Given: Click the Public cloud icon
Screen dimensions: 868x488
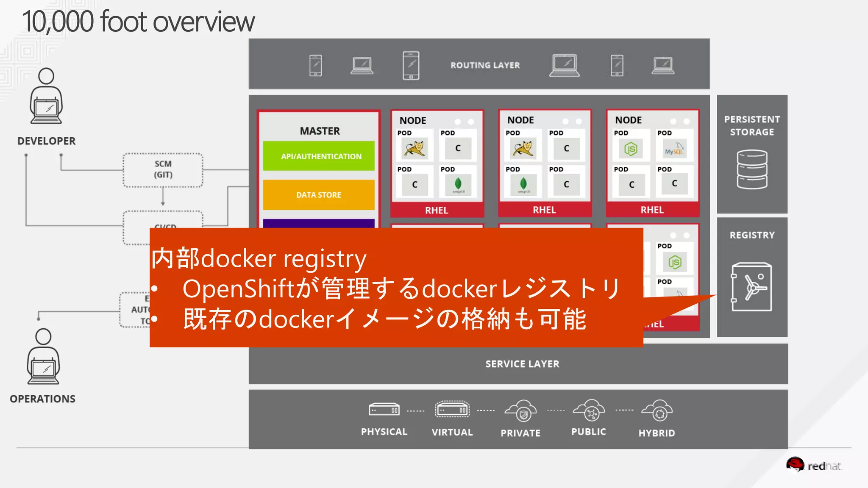Looking at the screenshot, I should pyautogui.click(x=589, y=410).
